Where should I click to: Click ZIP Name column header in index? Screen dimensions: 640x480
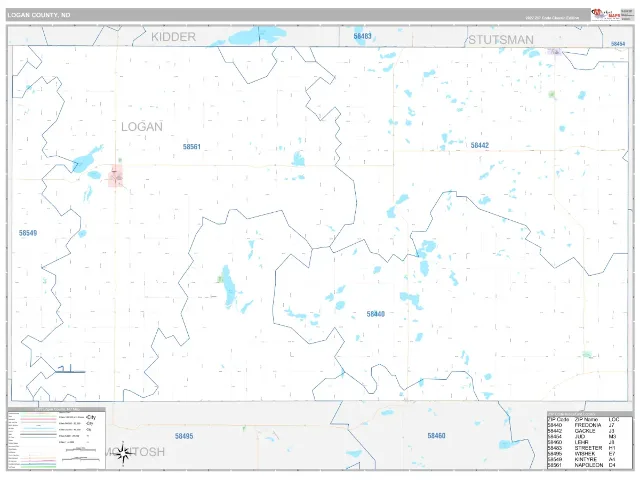point(586,419)
